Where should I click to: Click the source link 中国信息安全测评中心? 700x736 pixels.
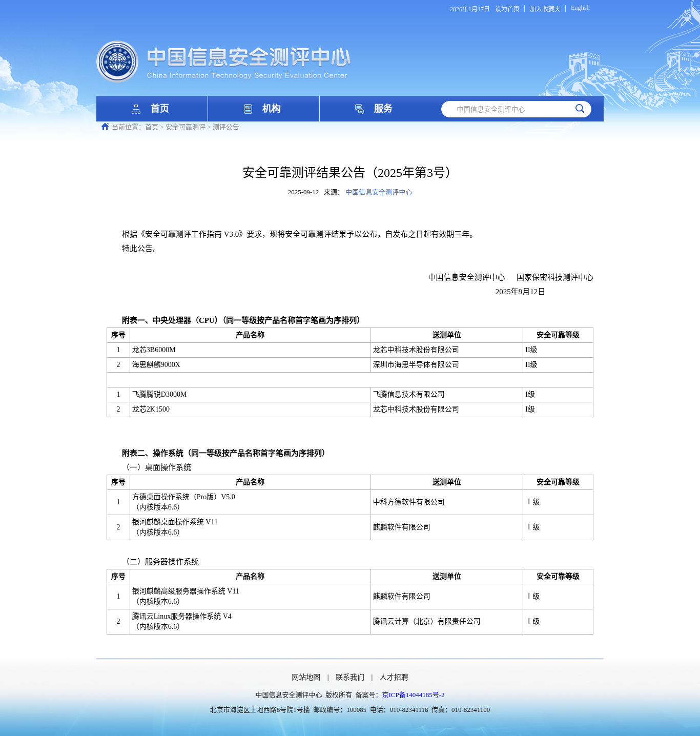379,192
